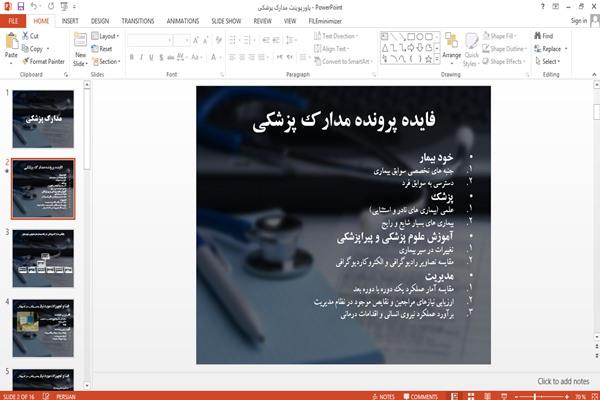The width and height of the screenshot is (600, 400).
Task: Undo the last action
Action: [x=34, y=7]
